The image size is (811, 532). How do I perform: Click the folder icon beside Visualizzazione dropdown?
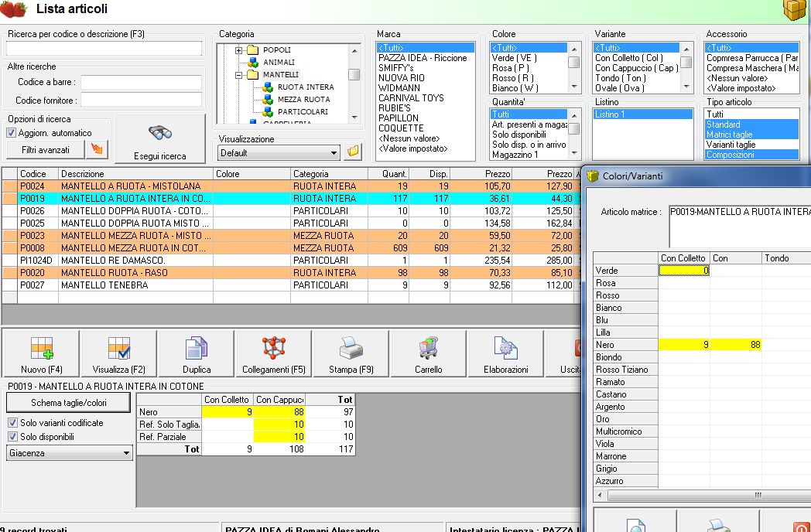(x=354, y=152)
